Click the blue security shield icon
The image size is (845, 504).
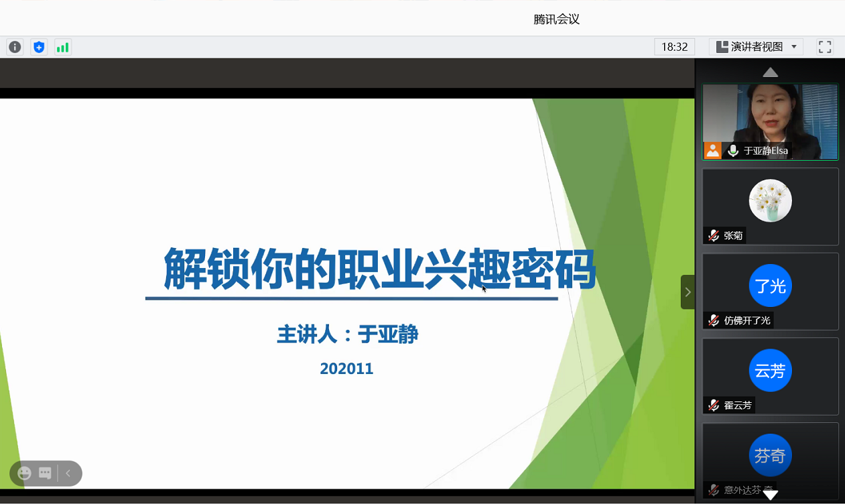coord(39,47)
